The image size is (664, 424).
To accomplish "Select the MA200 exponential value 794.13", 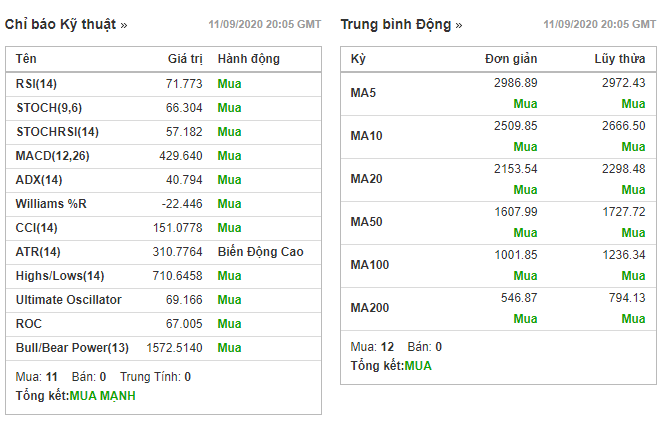I will [x=626, y=298].
